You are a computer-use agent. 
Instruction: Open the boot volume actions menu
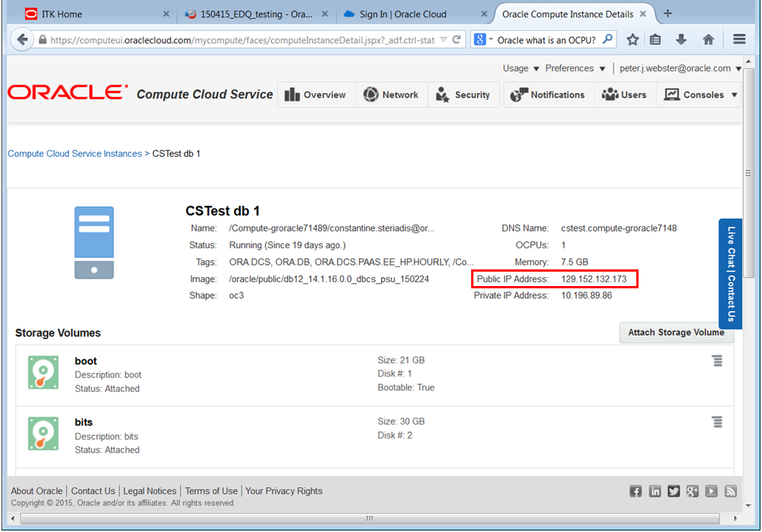(x=717, y=361)
